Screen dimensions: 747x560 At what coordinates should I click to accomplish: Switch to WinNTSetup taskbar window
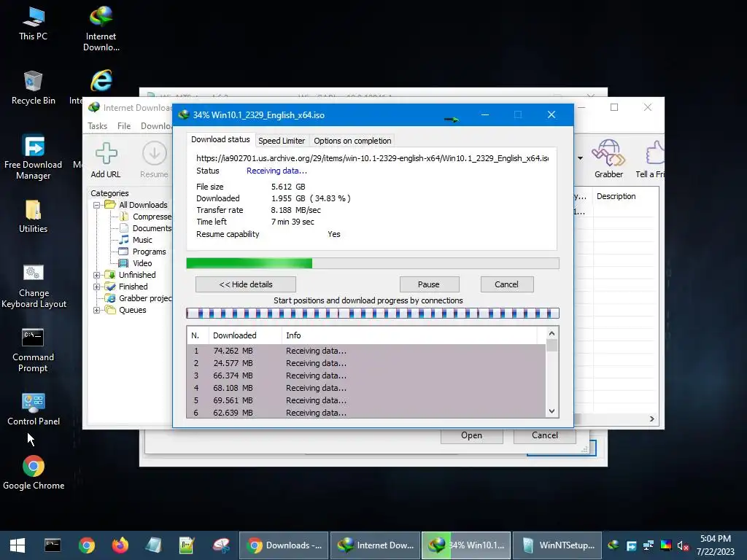pos(557,545)
